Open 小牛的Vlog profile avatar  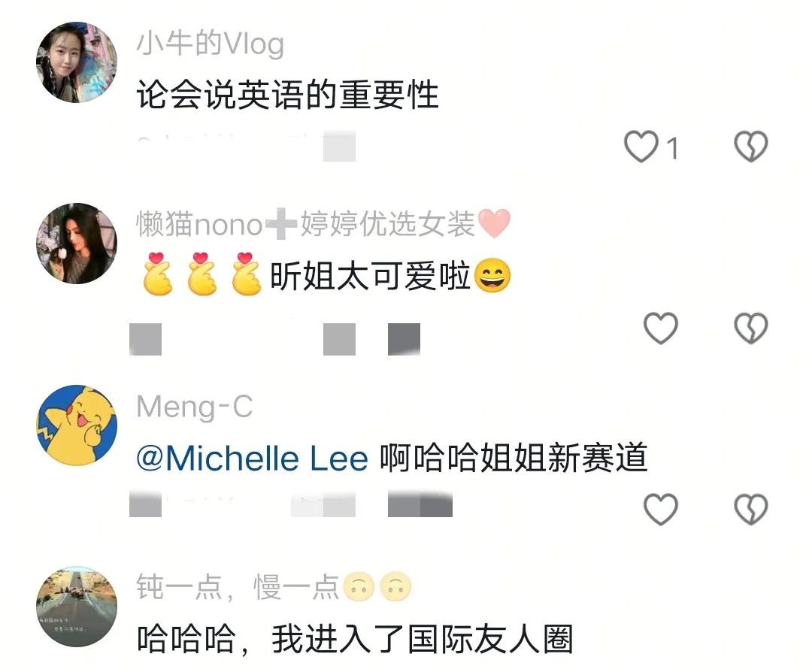pyautogui.click(x=77, y=62)
